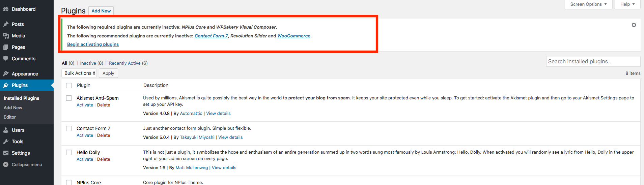Click the 8 items count text
The height and width of the screenshot is (185, 644).
(633, 73)
